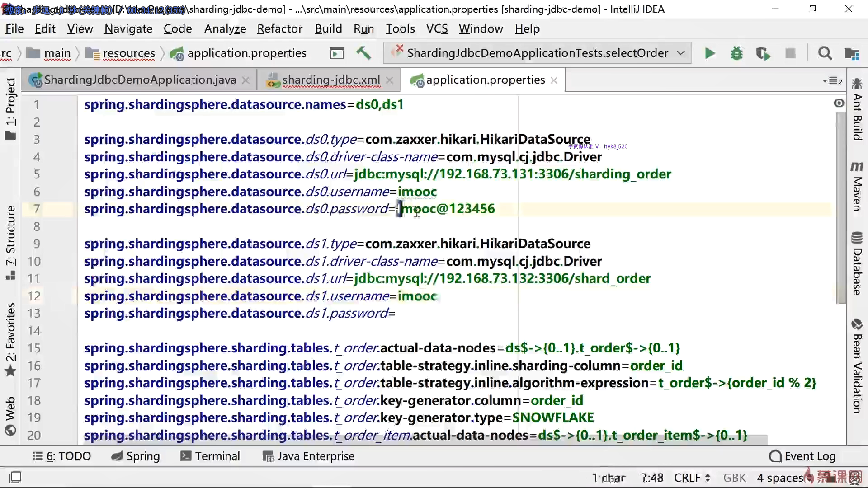
Task: Toggle tool window quick-access icon in status bar
Action: 15,477
